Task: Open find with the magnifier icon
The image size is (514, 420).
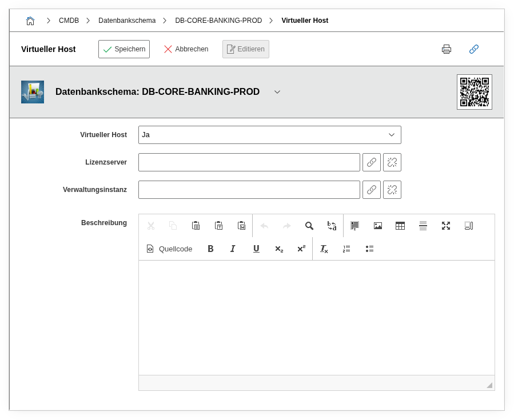Action: click(309, 225)
